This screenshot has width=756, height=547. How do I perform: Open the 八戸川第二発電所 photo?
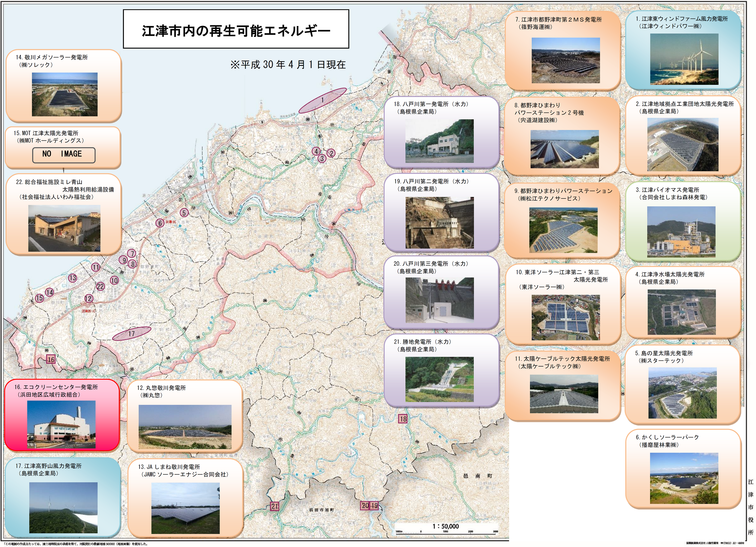(x=440, y=223)
